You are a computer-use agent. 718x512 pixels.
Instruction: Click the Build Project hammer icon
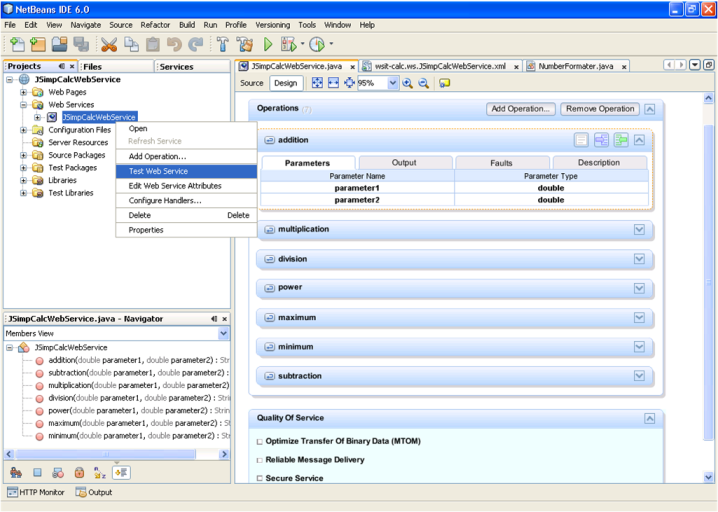coord(223,44)
